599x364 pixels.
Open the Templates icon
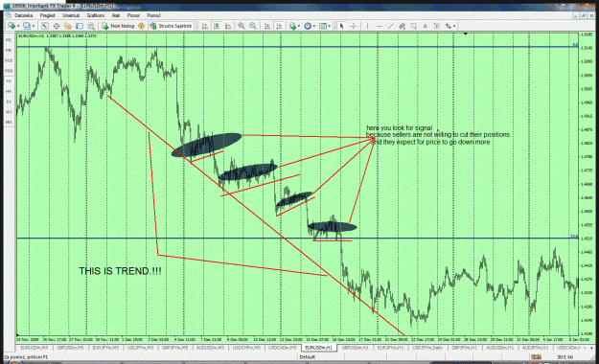click(x=323, y=26)
